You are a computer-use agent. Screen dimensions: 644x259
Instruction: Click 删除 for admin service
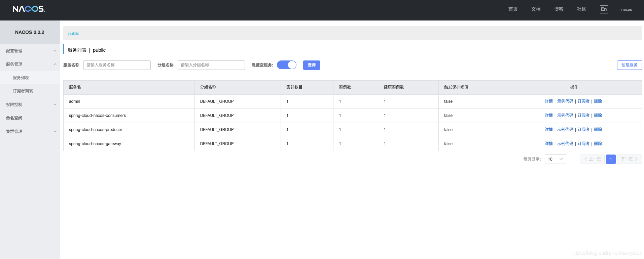click(x=598, y=101)
